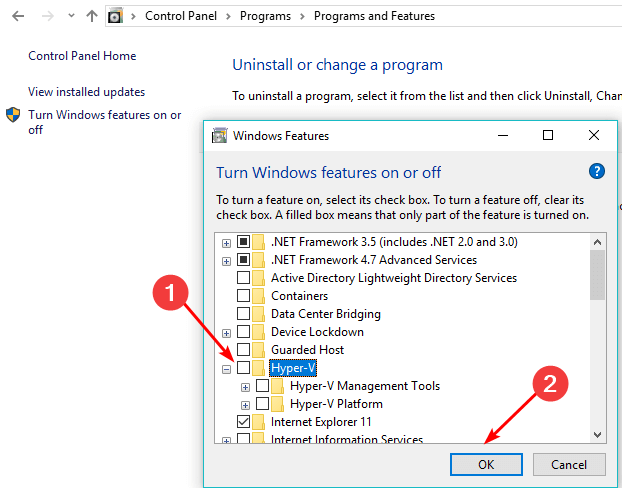
Task: Check the Guarded Host checkbox
Action: [243, 349]
